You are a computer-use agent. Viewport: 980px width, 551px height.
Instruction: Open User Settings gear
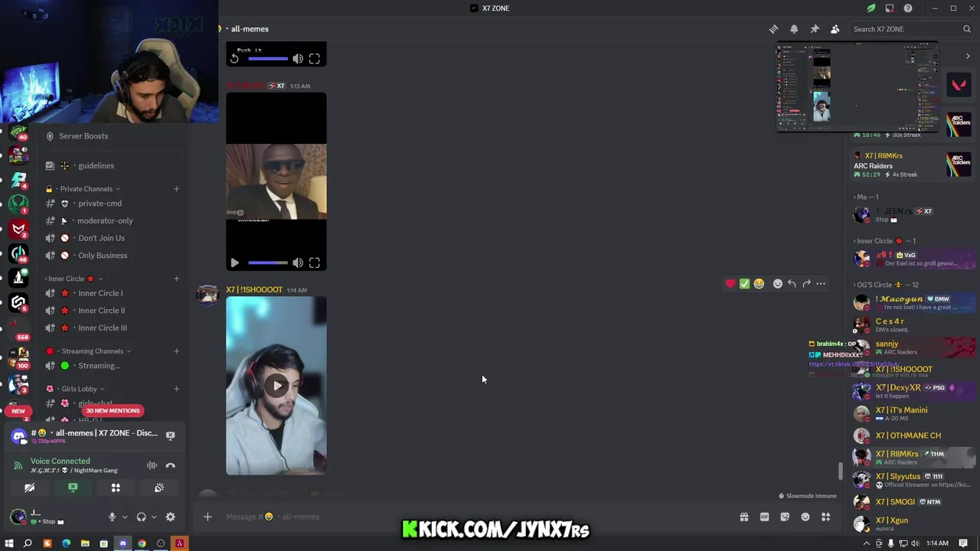pos(170,517)
